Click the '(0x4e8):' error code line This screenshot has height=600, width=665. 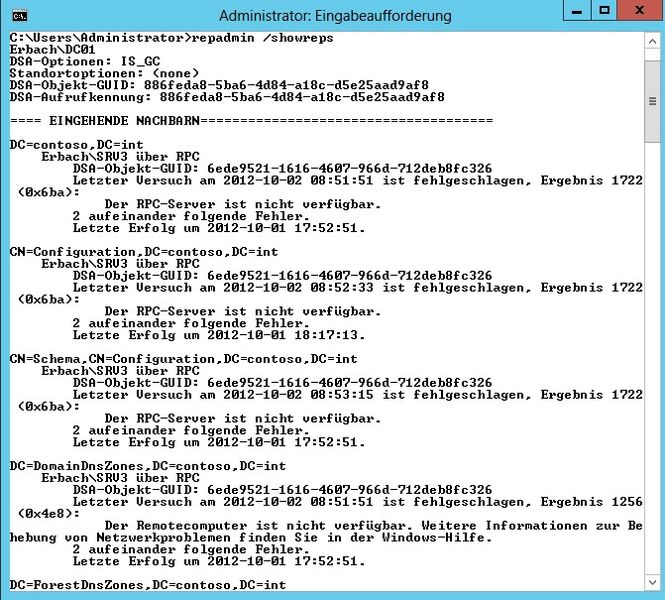49,513
